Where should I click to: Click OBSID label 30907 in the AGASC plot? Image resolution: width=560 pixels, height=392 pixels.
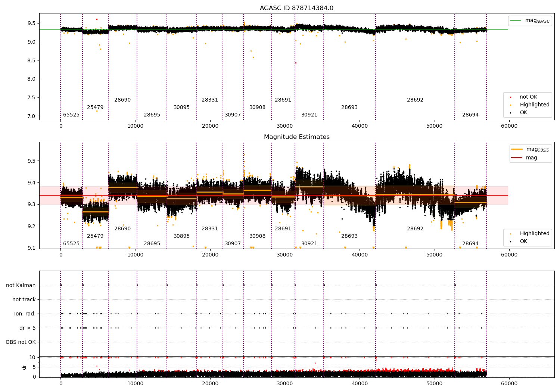pos(233,115)
